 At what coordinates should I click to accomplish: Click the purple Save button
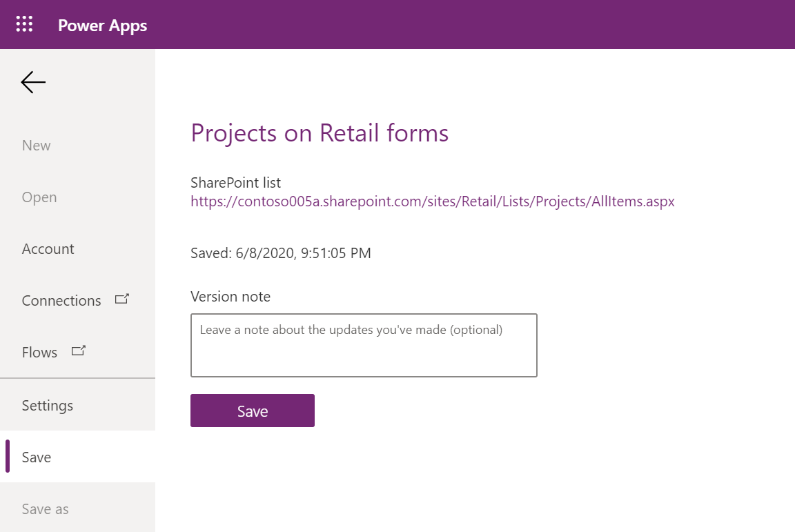pyautogui.click(x=252, y=410)
